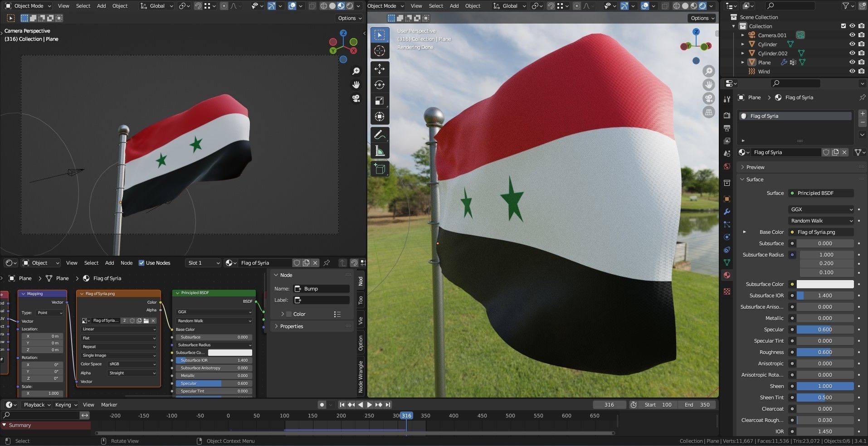Select the Measure tool
Viewport: 868px width, 446px height.
380,150
